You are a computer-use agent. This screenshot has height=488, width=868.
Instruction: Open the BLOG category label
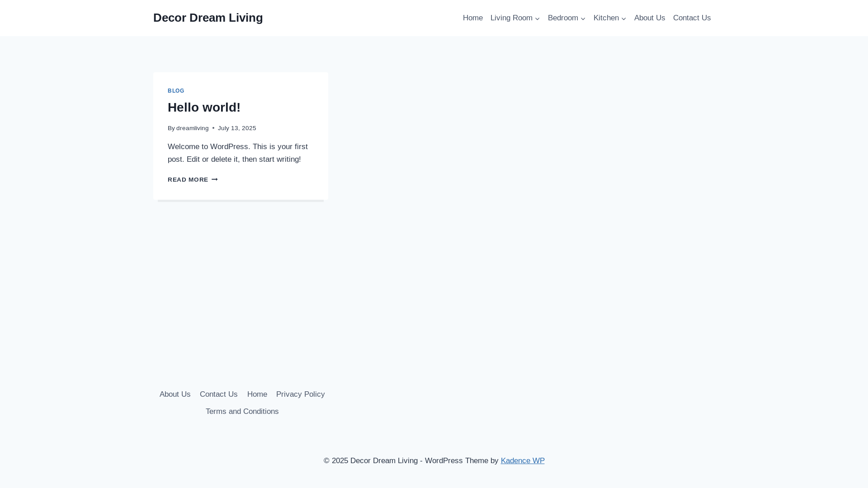pyautogui.click(x=176, y=91)
